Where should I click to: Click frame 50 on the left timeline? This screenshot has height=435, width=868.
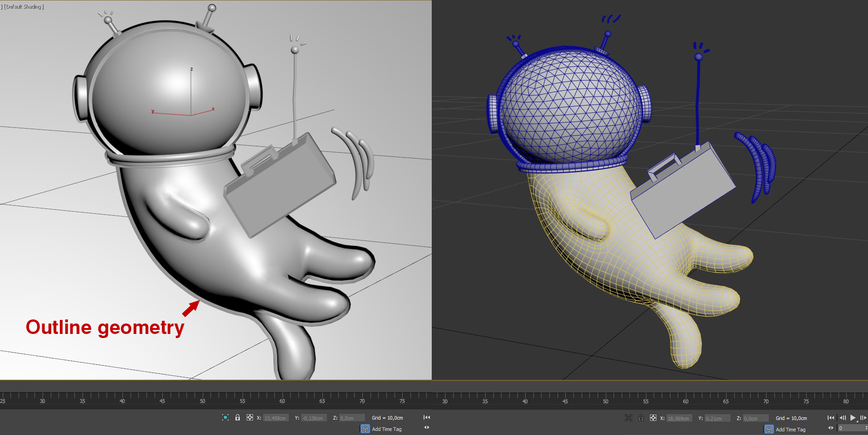203,398
